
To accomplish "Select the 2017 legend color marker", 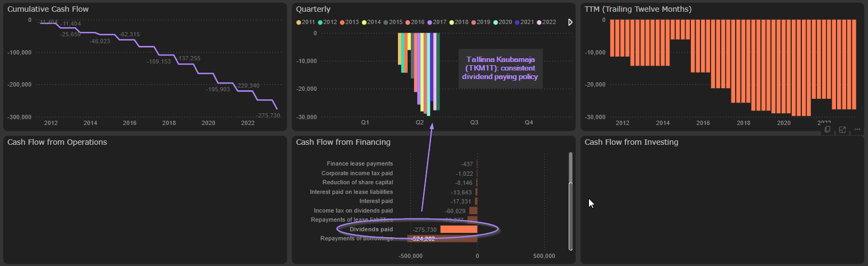I will pyautogui.click(x=429, y=22).
